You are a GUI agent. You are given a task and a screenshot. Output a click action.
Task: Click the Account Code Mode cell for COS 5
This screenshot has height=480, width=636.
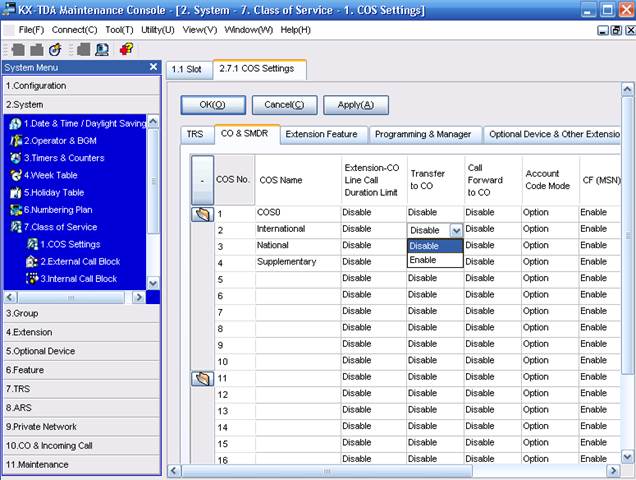click(550, 278)
